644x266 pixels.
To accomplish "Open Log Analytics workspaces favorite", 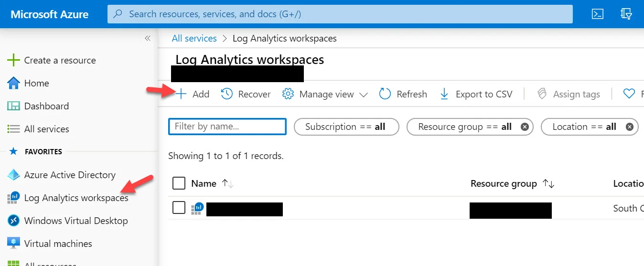I will coord(76,198).
